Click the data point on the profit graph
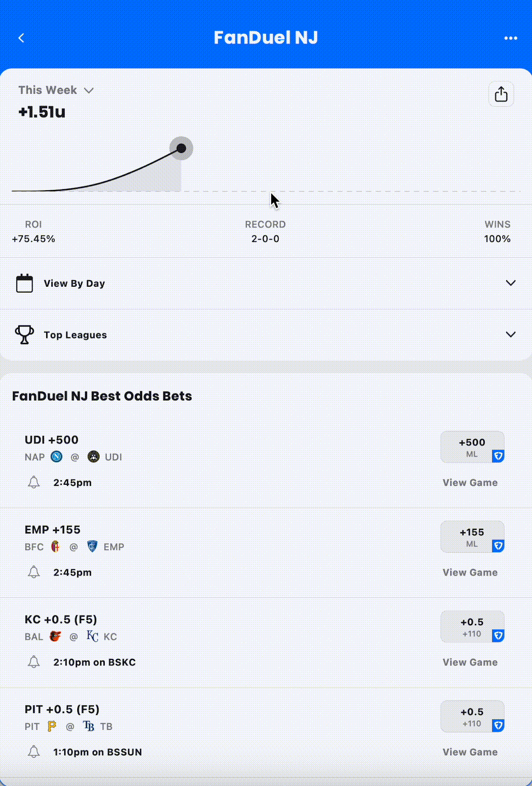 point(181,148)
